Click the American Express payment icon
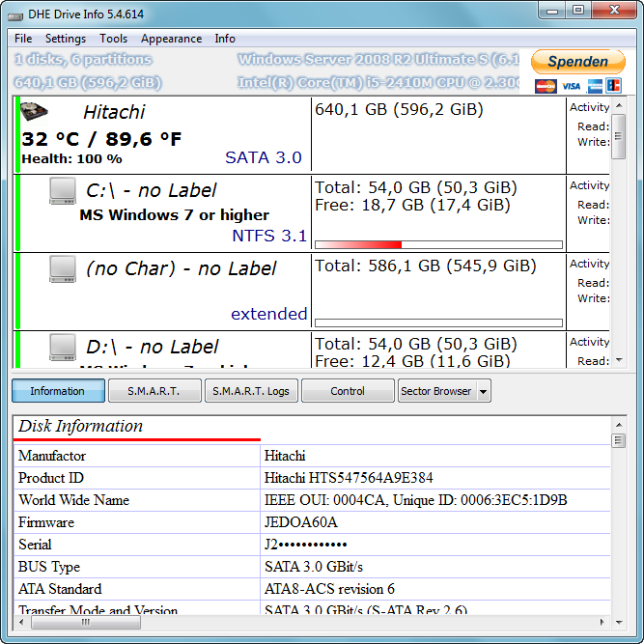Image resolution: width=644 pixels, height=644 pixels. click(x=595, y=86)
